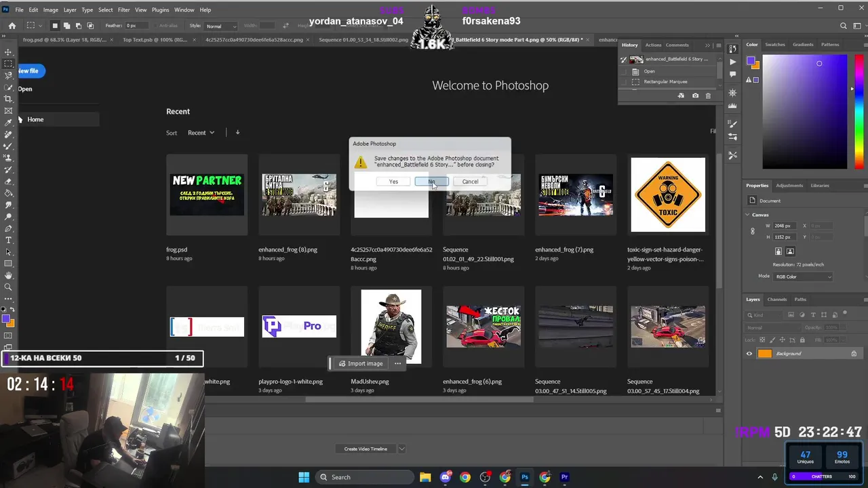Open the MadUshev.png recent file thumbnail
868x488 pixels.
click(x=391, y=327)
